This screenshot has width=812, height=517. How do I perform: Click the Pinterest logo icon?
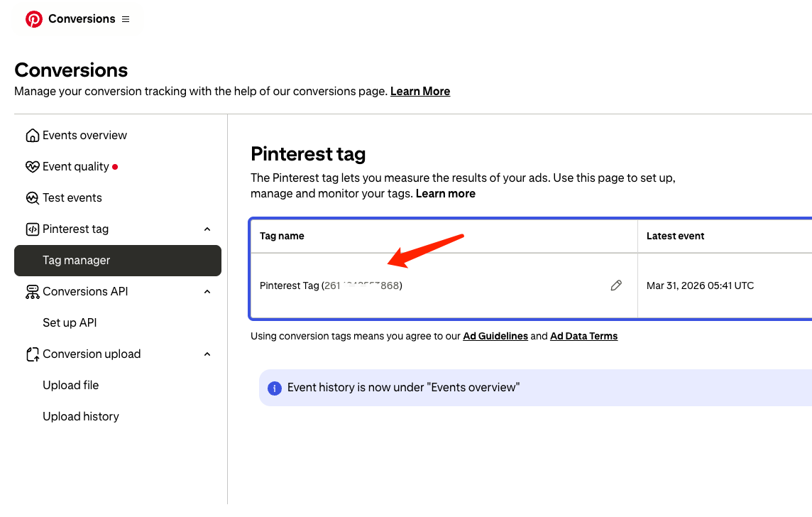(x=33, y=19)
